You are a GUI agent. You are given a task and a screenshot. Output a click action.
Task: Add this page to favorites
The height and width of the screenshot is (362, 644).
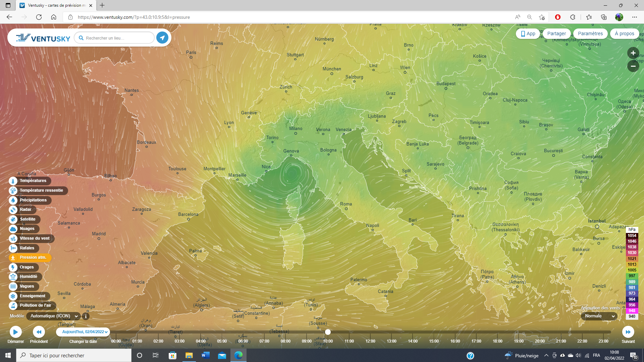click(x=542, y=17)
